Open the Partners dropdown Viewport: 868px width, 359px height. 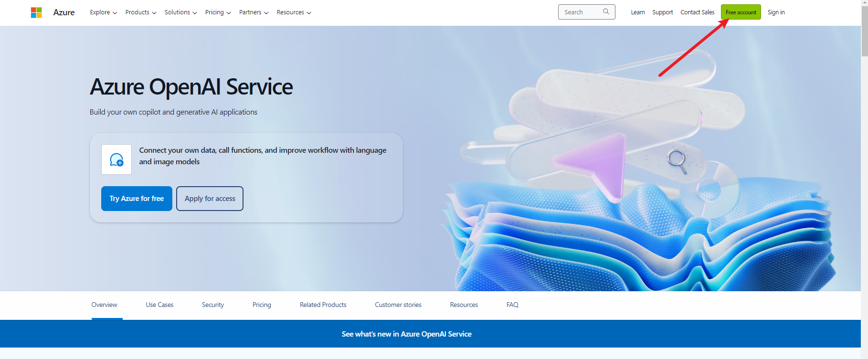254,12
